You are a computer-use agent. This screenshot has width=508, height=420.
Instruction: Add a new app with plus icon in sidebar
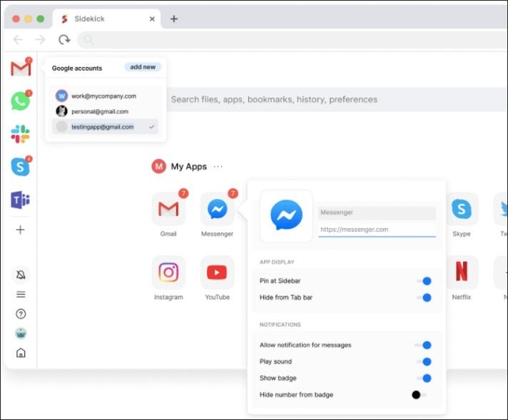pos(21,230)
